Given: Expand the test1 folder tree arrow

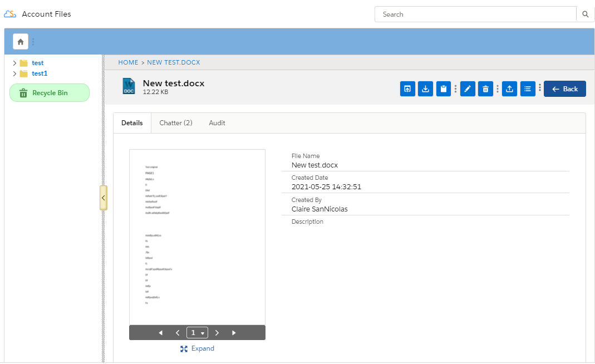Looking at the screenshot, I should [x=14, y=73].
